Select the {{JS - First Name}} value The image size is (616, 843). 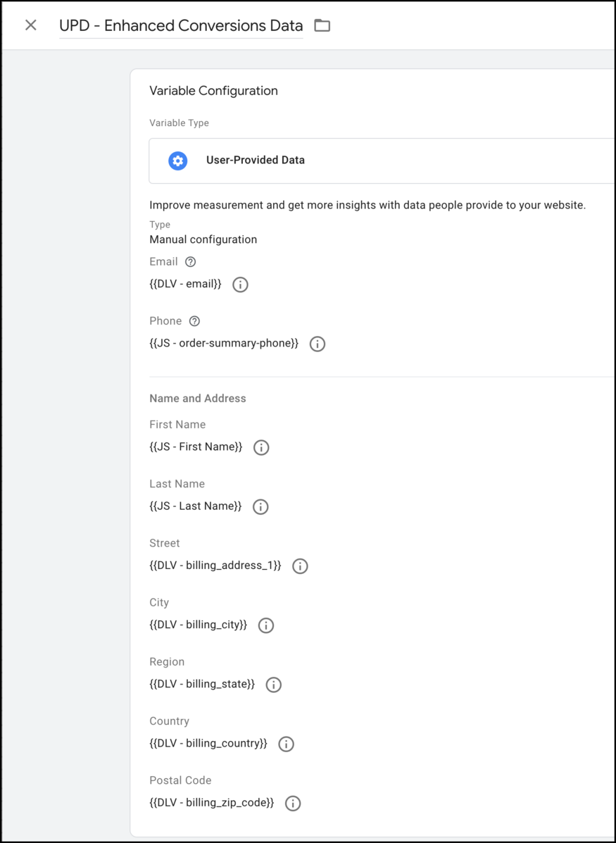[x=196, y=447]
